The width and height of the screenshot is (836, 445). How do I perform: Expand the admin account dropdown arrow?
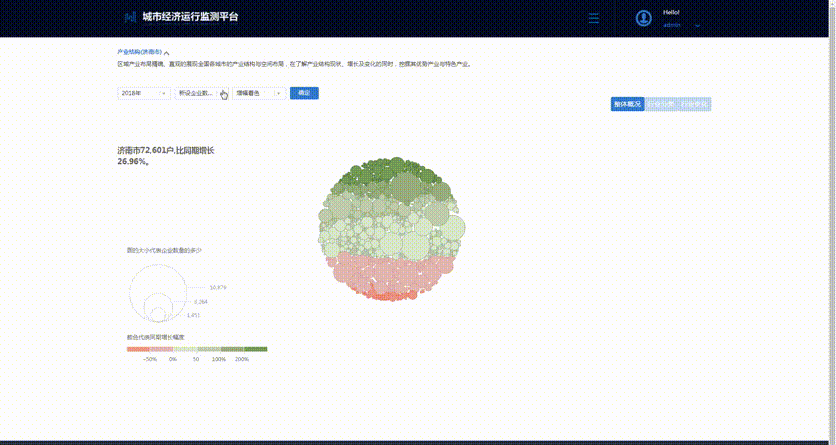point(697,26)
